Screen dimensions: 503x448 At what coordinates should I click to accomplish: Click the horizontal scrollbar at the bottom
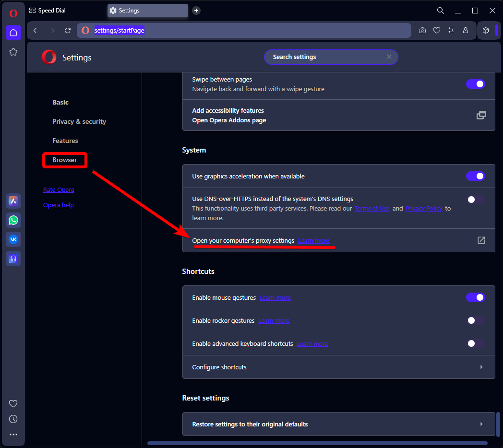point(318,443)
